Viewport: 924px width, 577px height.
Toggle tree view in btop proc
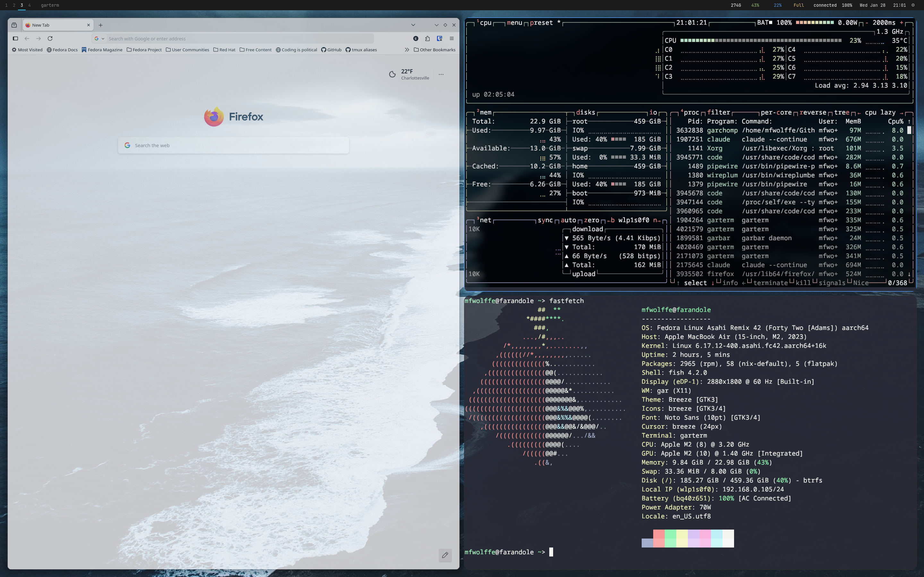(842, 112)
